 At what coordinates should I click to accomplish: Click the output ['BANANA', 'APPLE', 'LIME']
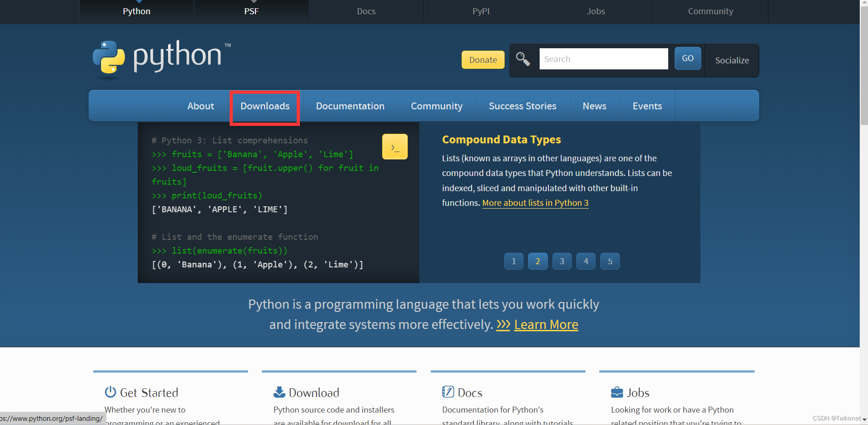(x=220, y=210)
